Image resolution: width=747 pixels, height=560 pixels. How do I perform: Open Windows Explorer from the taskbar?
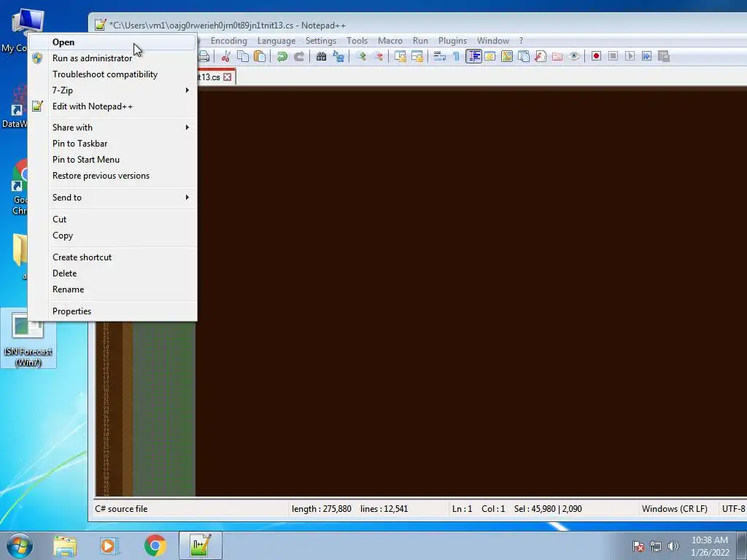click(x=65, y=546)
